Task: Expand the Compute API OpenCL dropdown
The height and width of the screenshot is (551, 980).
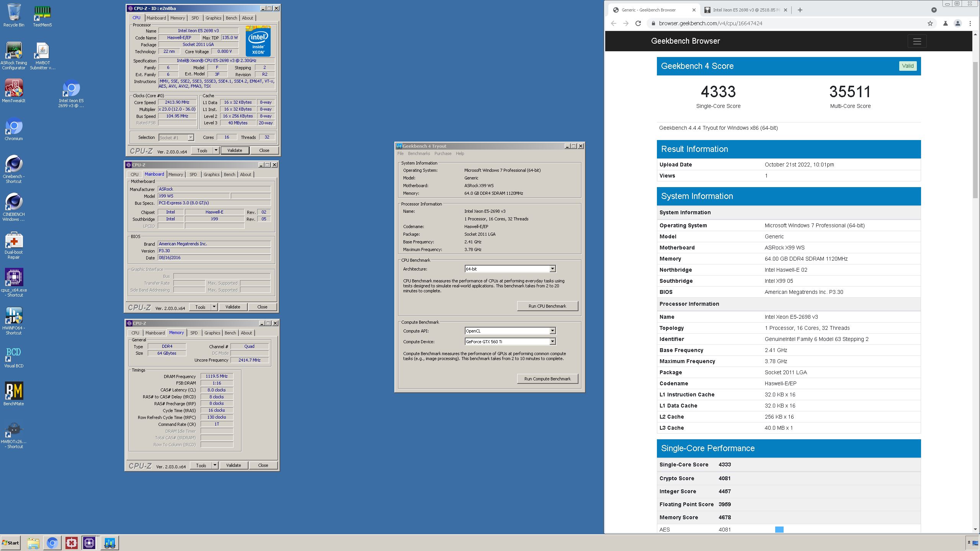Action: [552, 331]
